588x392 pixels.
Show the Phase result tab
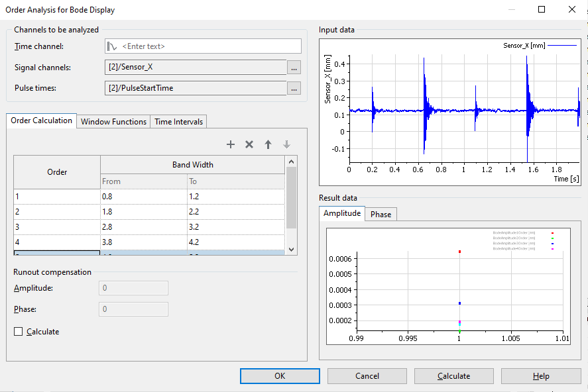pos(381,214)
